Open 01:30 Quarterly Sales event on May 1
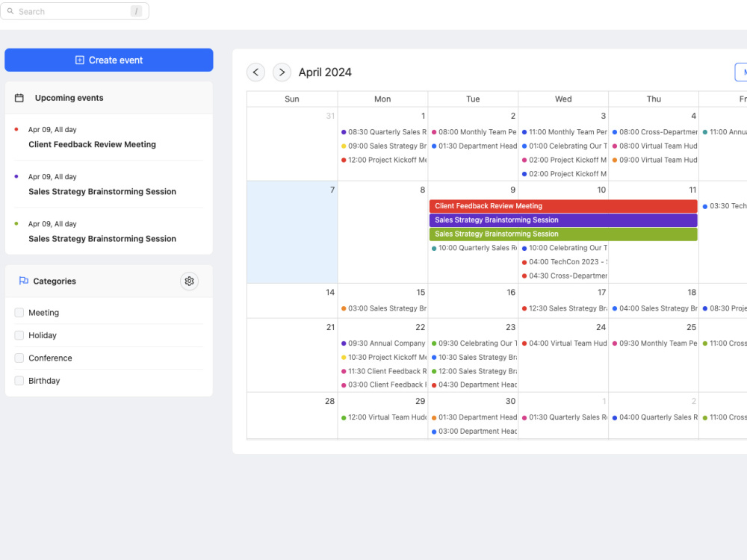The image size is (747, 560). coord(564,417)
